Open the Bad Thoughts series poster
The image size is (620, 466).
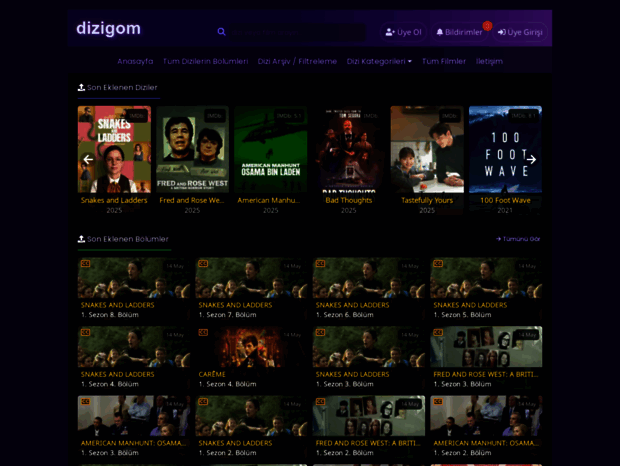pos(348,150)
